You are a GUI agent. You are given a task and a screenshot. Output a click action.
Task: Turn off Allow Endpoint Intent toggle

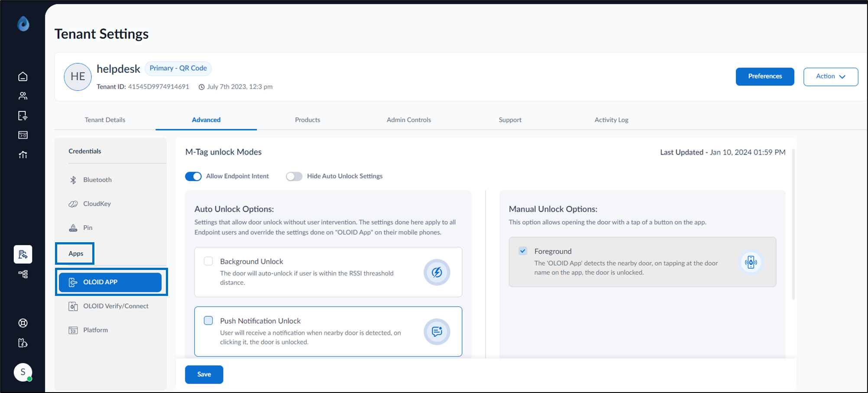click(193, 176)
